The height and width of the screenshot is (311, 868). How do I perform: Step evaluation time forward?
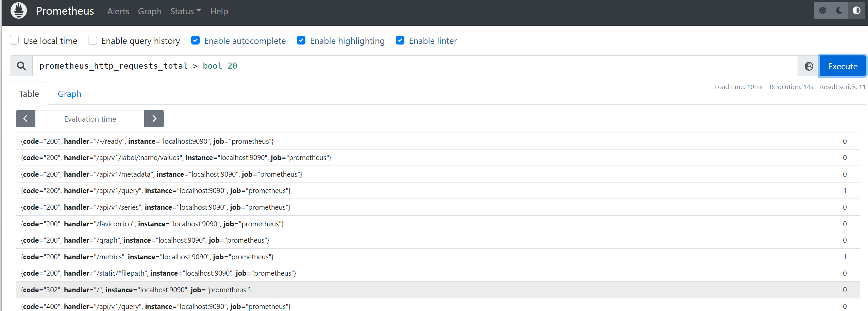click(x=154, y=119)
